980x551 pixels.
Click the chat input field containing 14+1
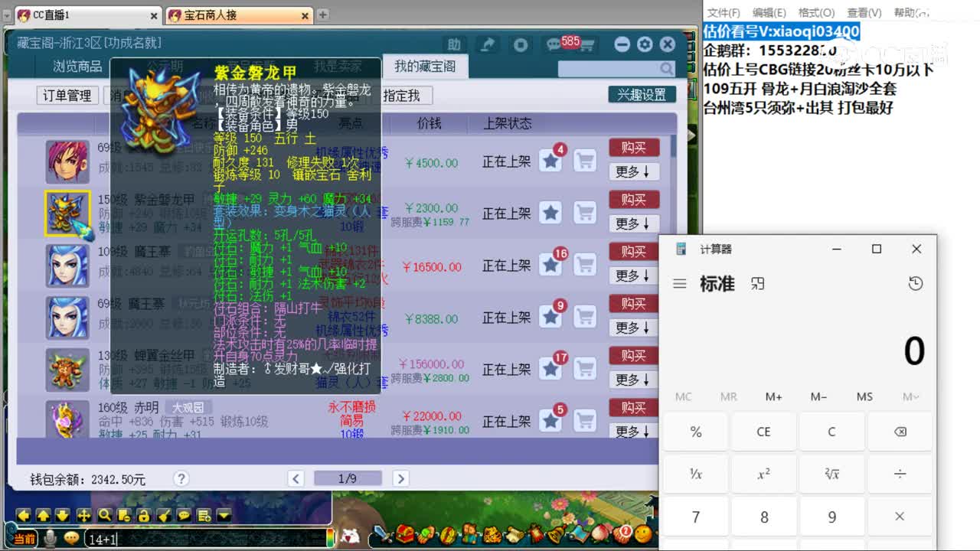click(204, 540)
